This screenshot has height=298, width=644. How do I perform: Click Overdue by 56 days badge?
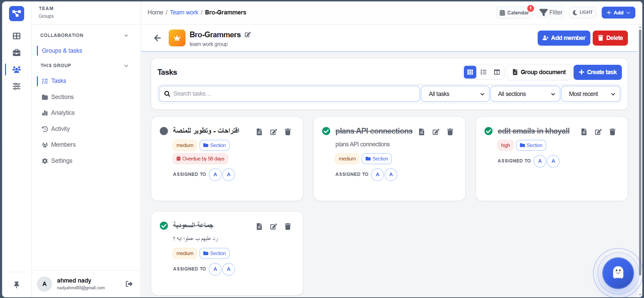tap(200, 159)
